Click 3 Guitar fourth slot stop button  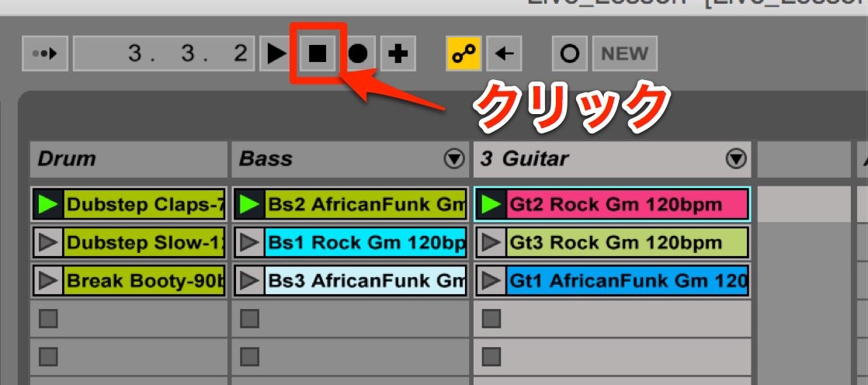[x=491, y=318]
